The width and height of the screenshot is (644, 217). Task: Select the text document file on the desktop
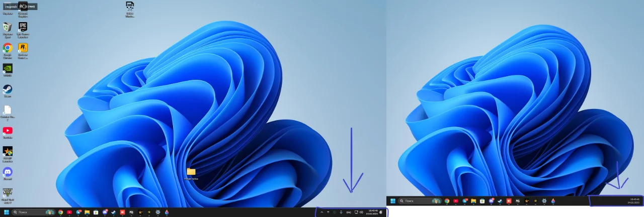tap(8, 110)
